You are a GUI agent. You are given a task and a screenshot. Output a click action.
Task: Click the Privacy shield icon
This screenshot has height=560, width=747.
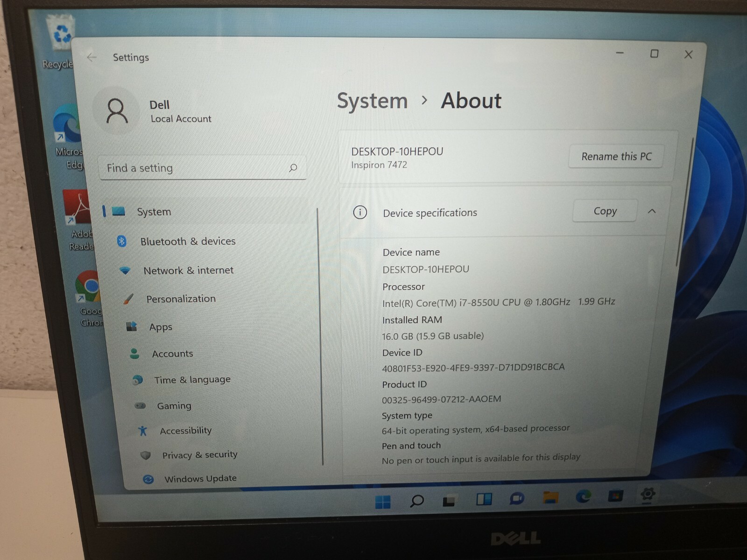point(146,455)
